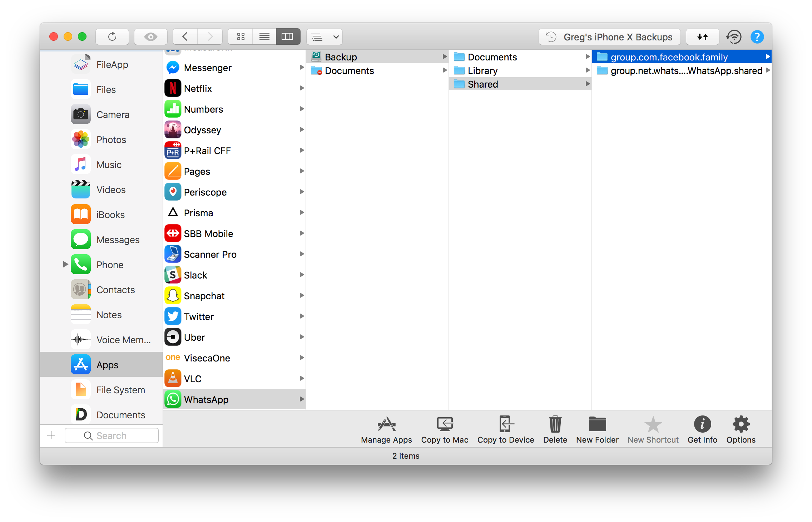This screenshot has width=812, height=522.
Task: Click Get Info button
Action: coord(702,430)
